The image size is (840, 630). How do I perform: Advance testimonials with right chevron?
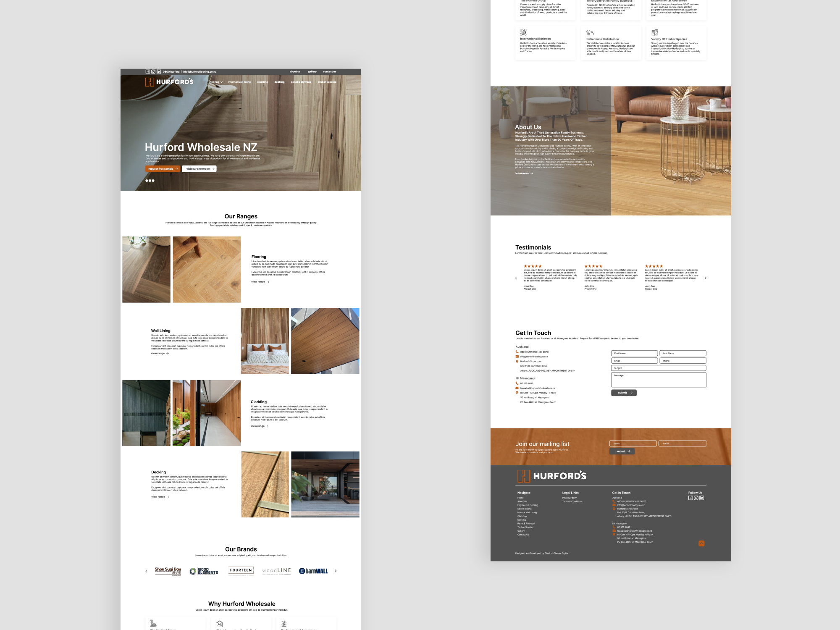[705, 278]
